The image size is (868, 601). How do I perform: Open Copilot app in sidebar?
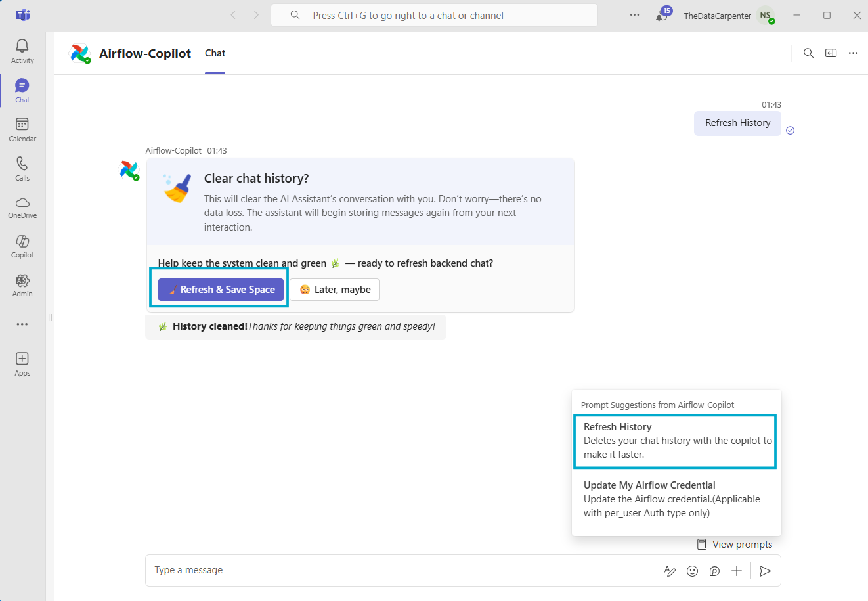coord(22,246)
